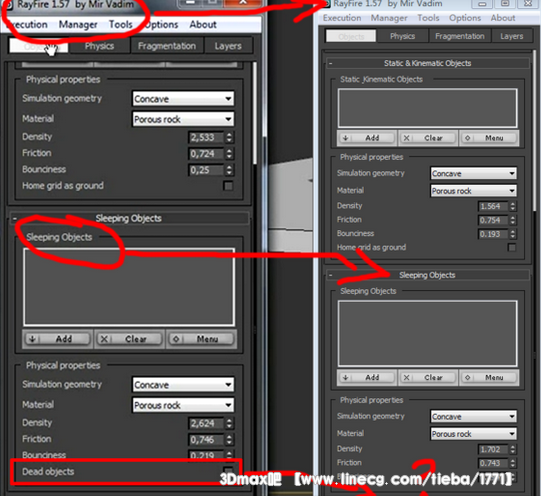Viewport: 541px width, 496px height.
Task: Click Menu under Sleeping Objects list, right window
Action: [x=489, y=378]
